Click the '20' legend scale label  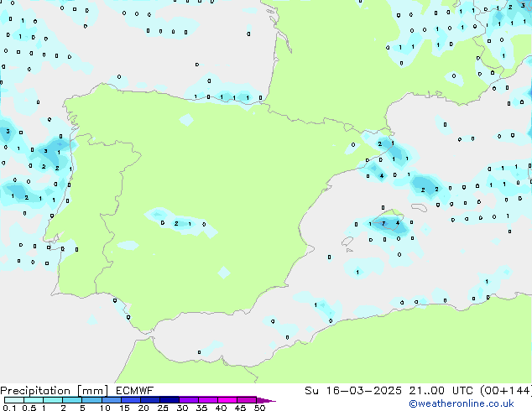pos(143,408)
